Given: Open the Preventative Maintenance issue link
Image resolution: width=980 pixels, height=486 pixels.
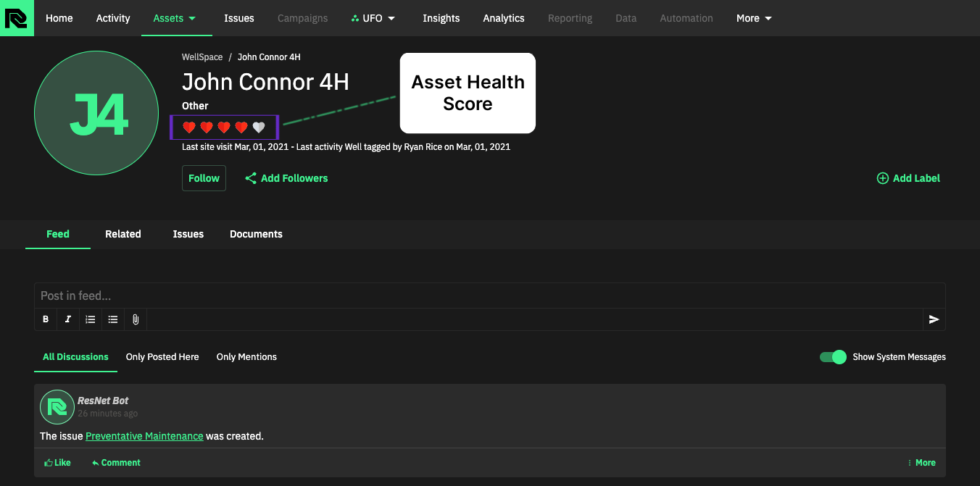Looking at the screenshot, I should 144,436.
